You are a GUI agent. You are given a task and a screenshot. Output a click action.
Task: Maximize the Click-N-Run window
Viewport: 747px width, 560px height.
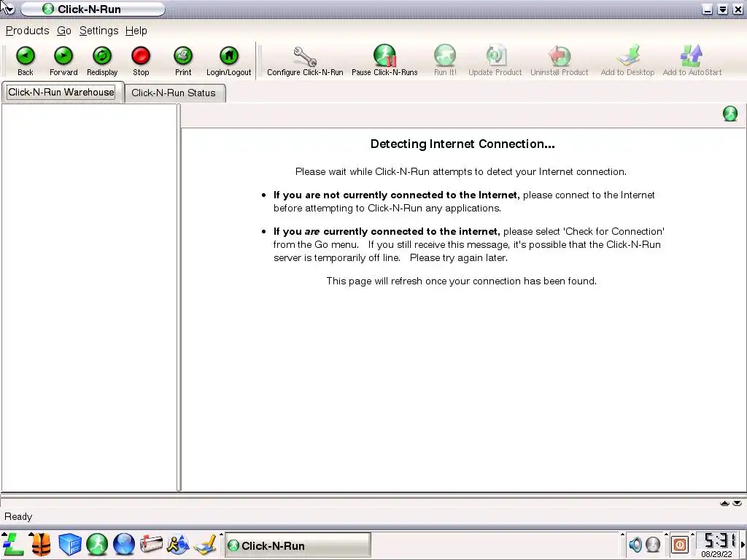723,9
